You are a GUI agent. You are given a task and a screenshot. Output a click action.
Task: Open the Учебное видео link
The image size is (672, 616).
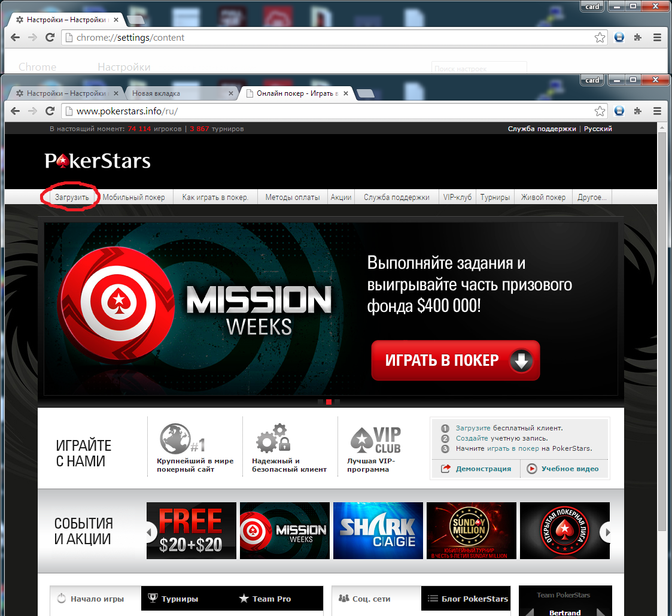(569, 469)
